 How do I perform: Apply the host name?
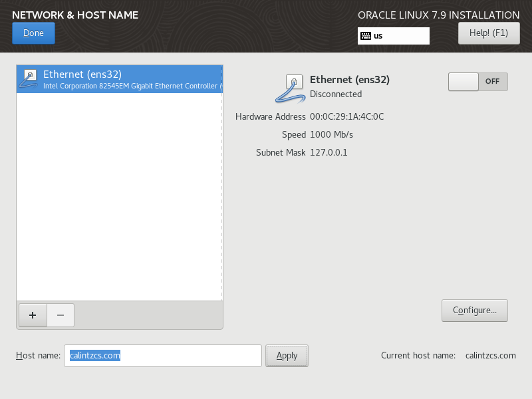click(287, 356)
